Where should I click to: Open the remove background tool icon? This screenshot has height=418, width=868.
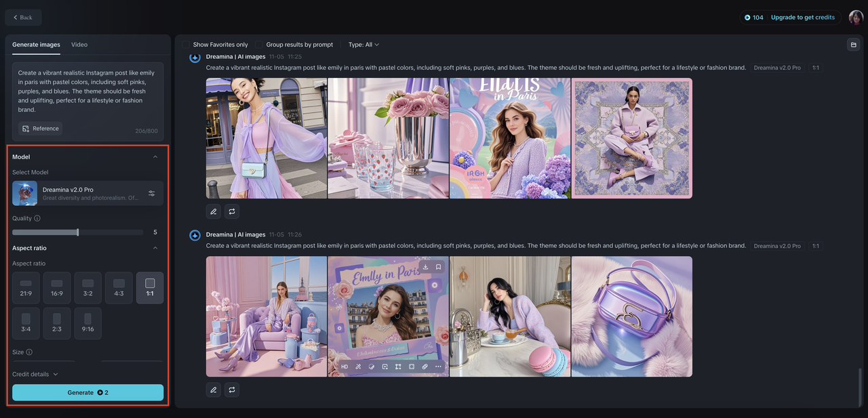[412, 367]
